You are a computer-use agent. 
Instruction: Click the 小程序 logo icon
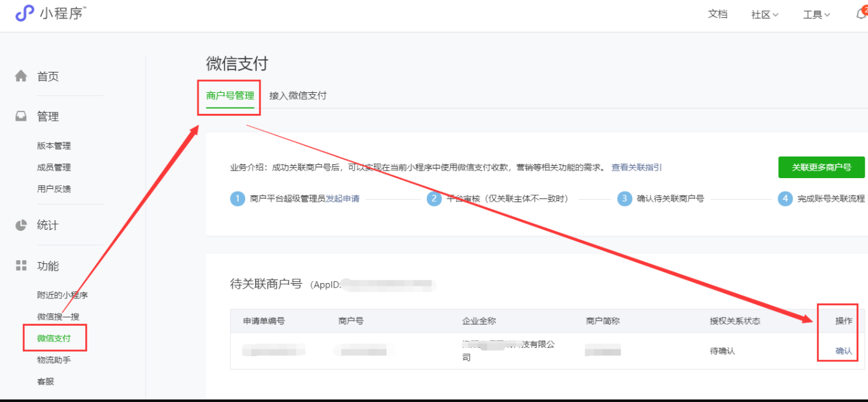[x=24, y=13]
